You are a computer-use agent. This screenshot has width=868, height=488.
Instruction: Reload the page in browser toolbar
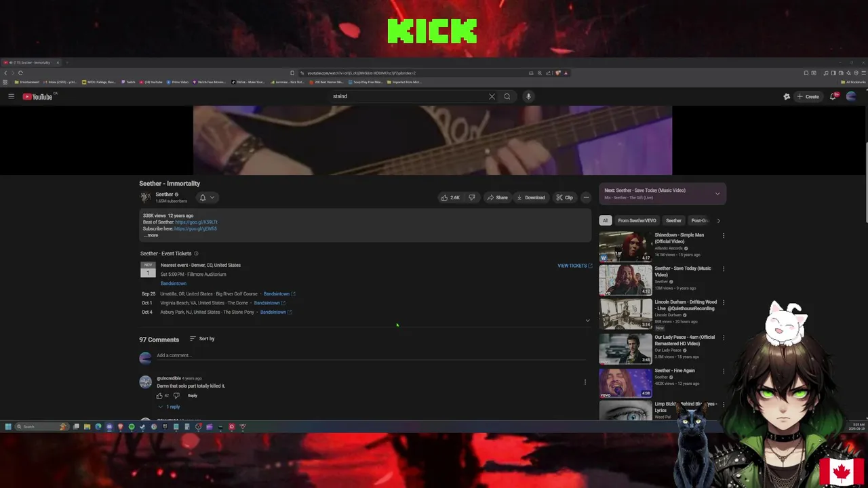tap(20, 73)
